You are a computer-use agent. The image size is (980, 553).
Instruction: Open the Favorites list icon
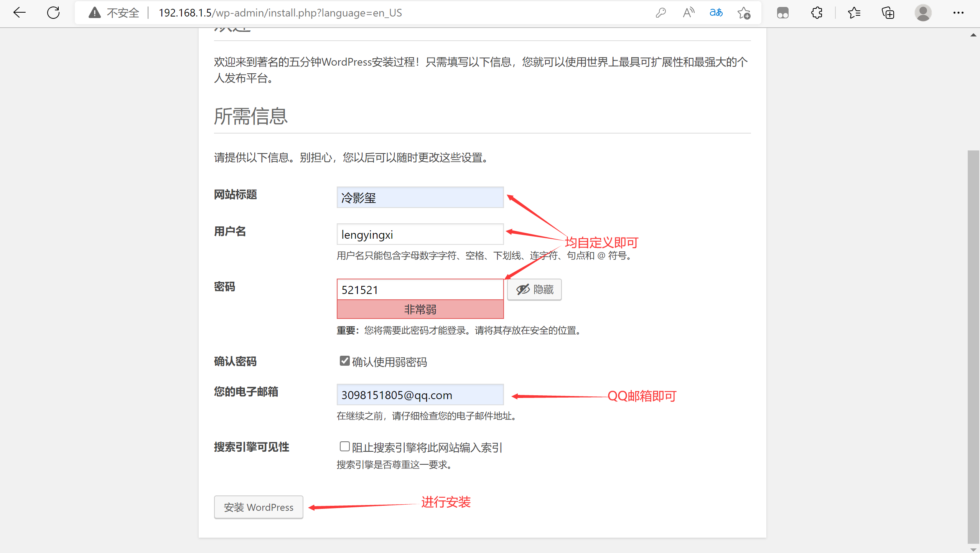coord(854,13)
